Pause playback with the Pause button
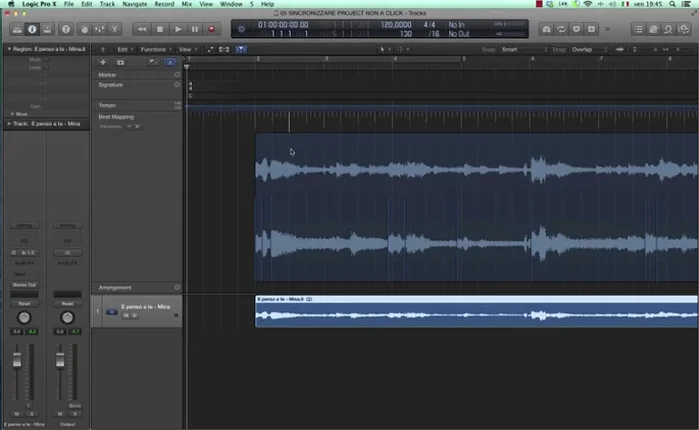Viewport: 699px width, 430px height. [x=194, y=29]
